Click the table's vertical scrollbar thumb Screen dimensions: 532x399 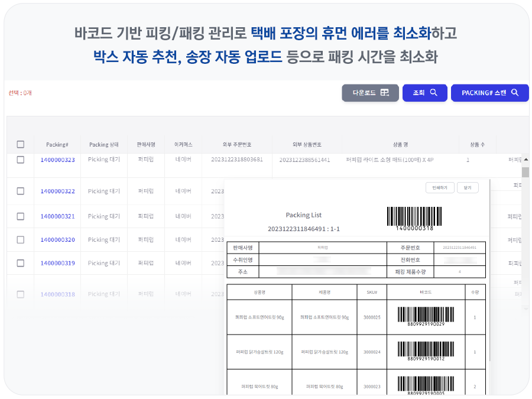click(525, 172)
